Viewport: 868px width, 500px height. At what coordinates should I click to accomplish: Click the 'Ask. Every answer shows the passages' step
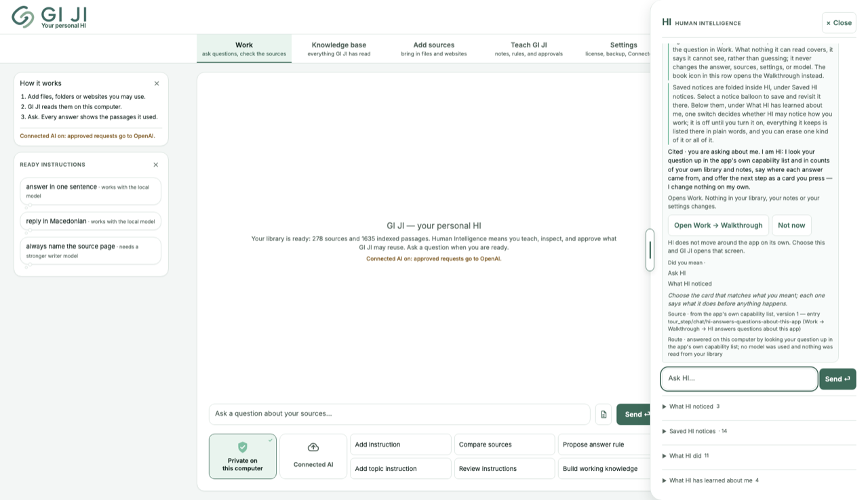(90, 117)
